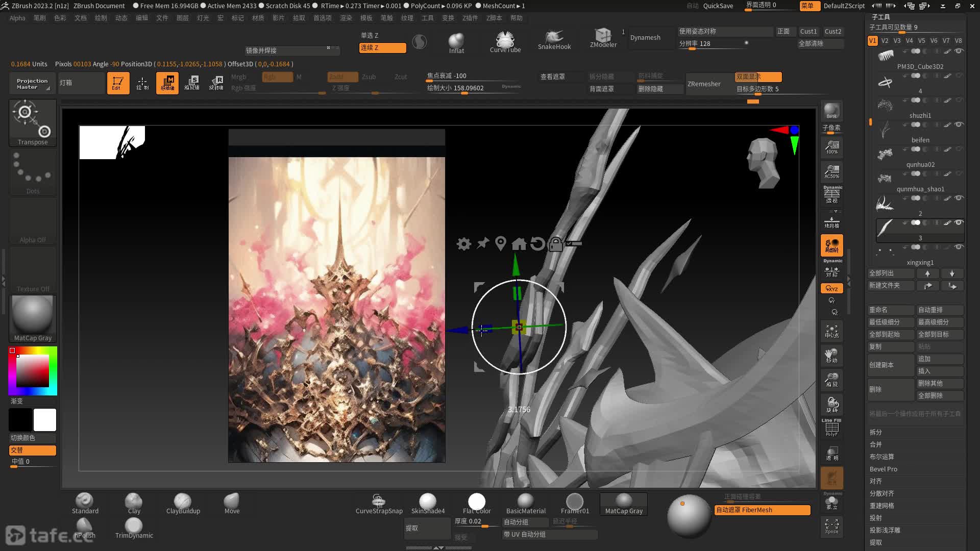The width and height of the screenshot is (980, 551).
Task: Click the QuickSave button
Action: pyautogui.click(x=718, y=6)
